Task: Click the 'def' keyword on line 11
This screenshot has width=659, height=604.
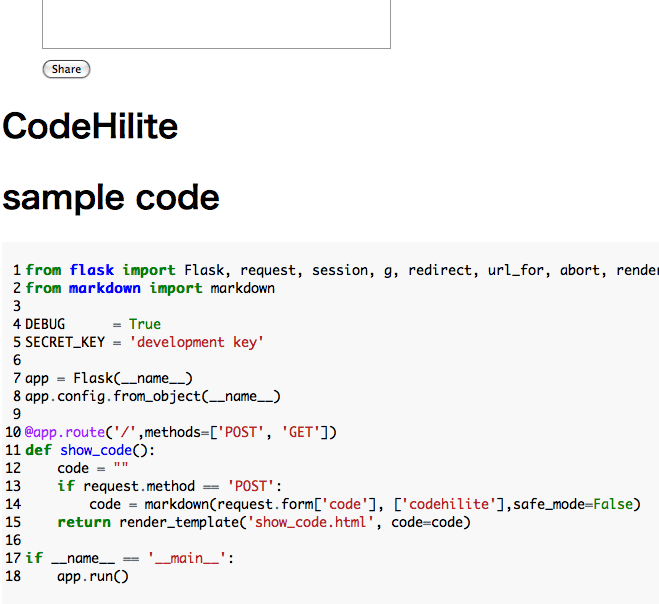Action: (x=38, y=450)
